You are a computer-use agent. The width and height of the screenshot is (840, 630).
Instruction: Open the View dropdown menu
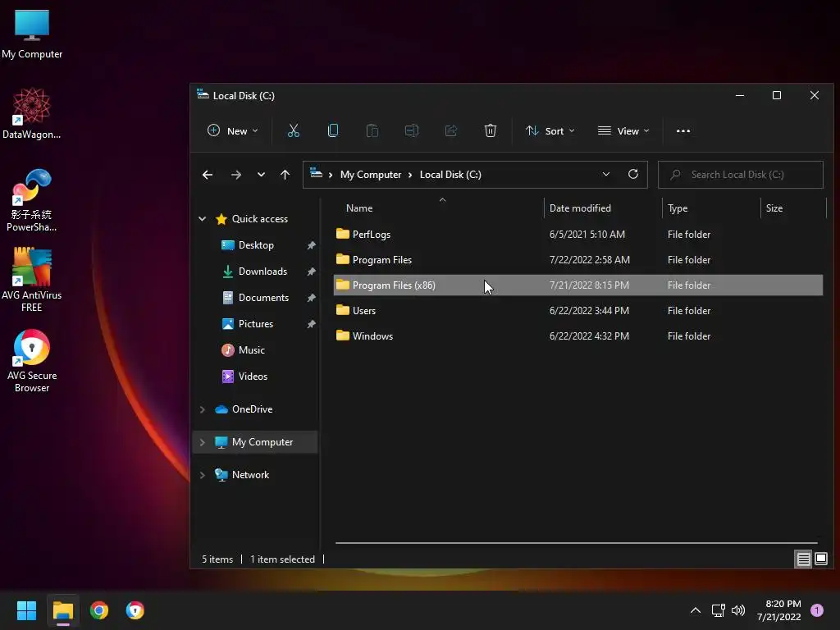623,130
